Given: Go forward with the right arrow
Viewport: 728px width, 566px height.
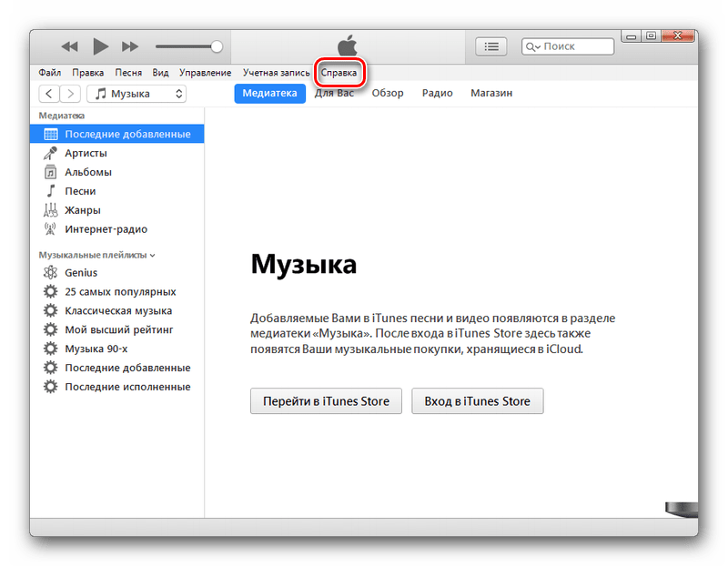Looking at the screenshot, I should [x=70, y=94].
